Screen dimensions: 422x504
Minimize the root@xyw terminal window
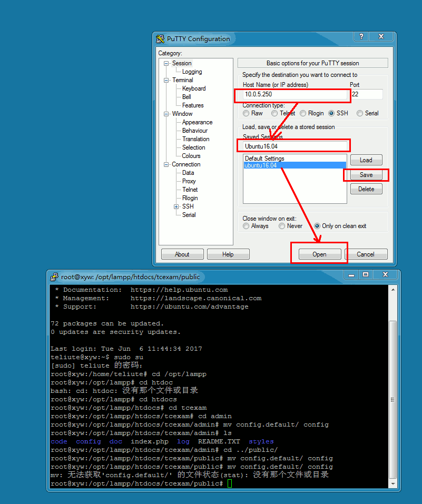click(x=351, y=275)
